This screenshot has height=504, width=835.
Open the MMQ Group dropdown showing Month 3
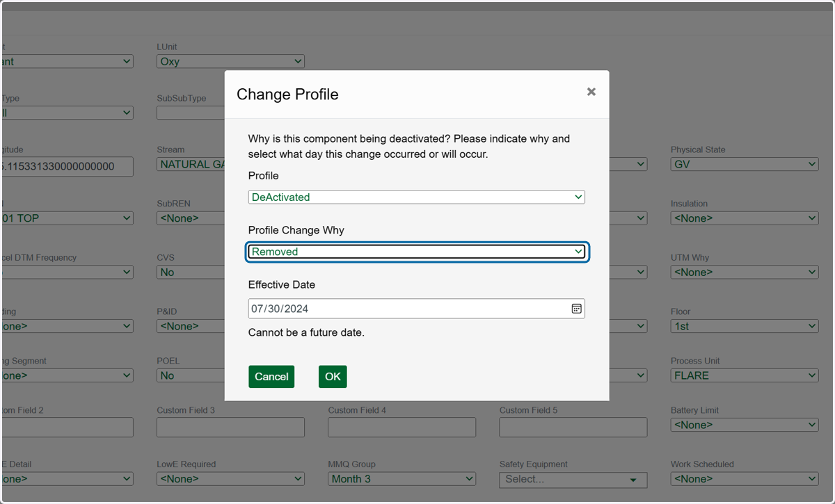click(x=401, y=478)
